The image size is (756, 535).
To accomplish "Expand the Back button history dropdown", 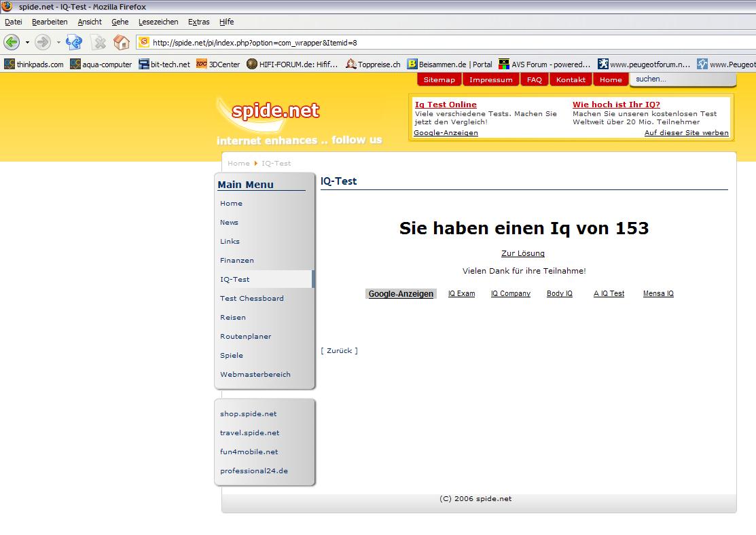I will (27, 42).
